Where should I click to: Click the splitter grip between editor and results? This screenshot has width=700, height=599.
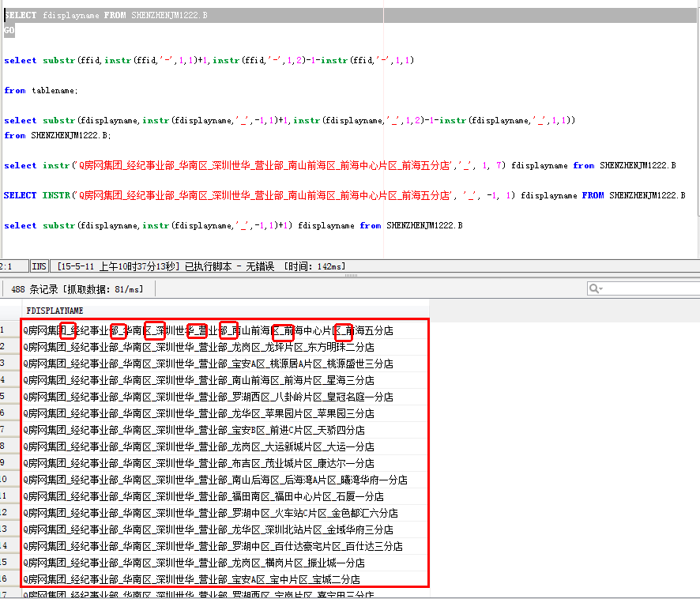point(351,275)
